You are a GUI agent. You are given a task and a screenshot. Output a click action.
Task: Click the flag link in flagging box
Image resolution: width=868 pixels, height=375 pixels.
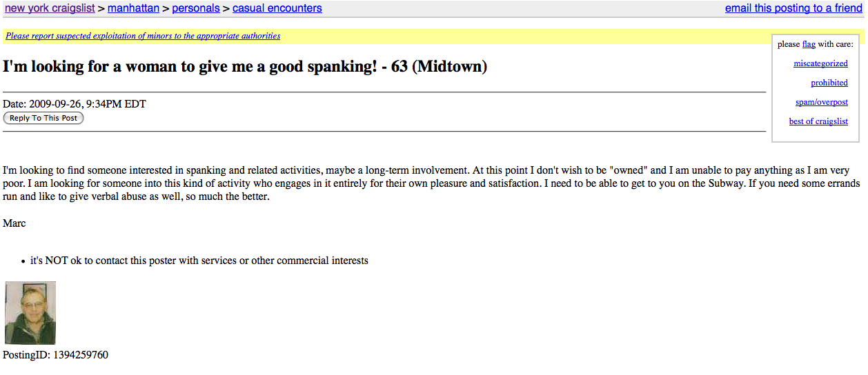[809, 44]
